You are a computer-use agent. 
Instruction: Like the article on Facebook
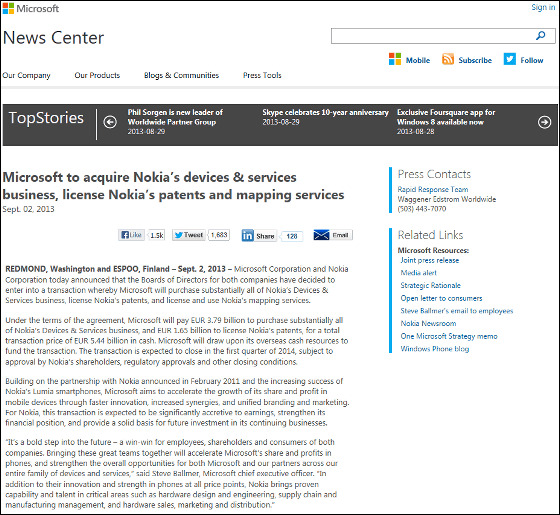[x=131, y=235]
